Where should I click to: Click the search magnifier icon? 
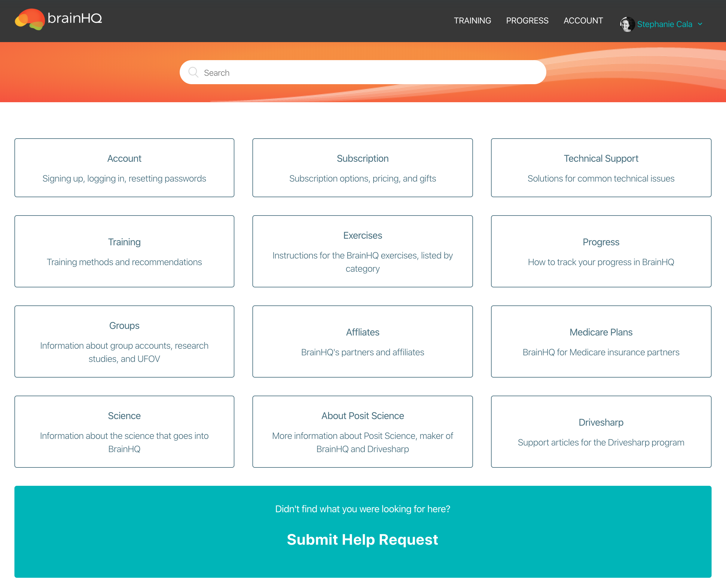click(193, 72)
